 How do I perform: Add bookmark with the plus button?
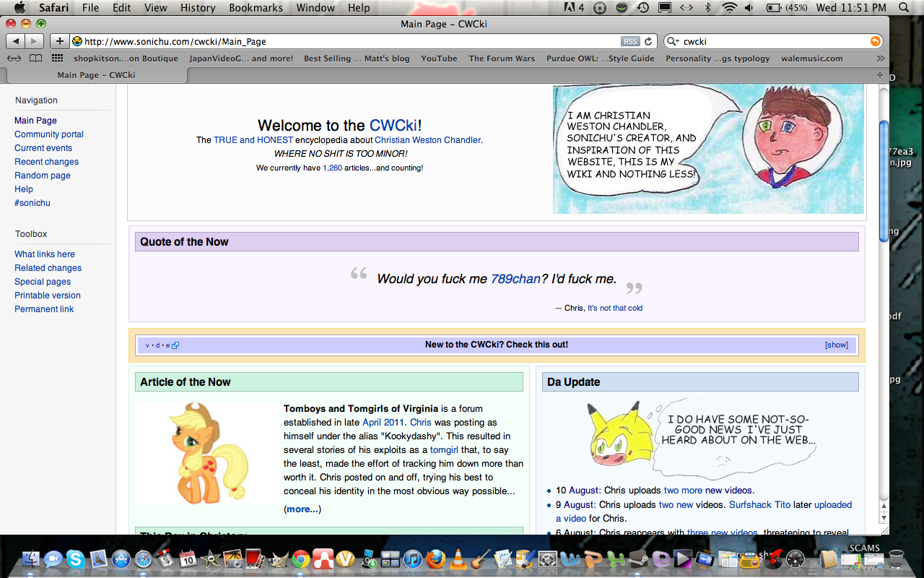(x=60, y=42)
